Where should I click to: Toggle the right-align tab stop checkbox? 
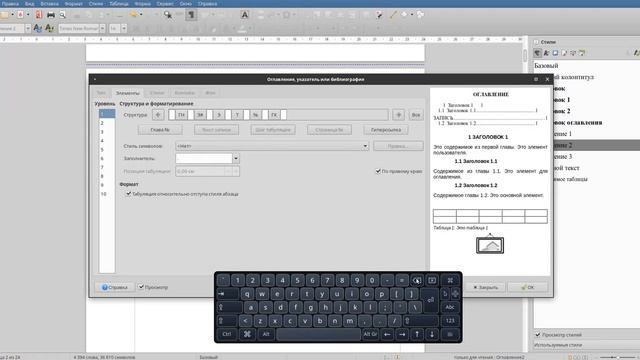click(378, 171)
